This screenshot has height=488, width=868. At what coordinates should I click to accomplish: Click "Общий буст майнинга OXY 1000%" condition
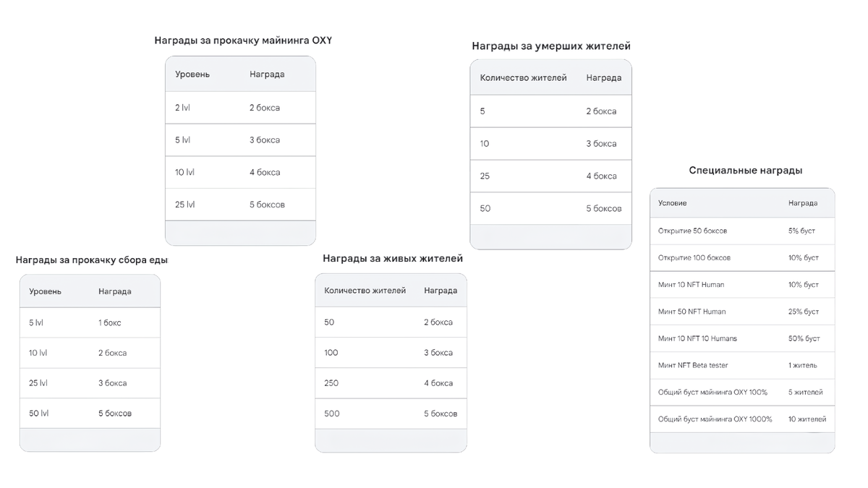click(x=715, y=419)
